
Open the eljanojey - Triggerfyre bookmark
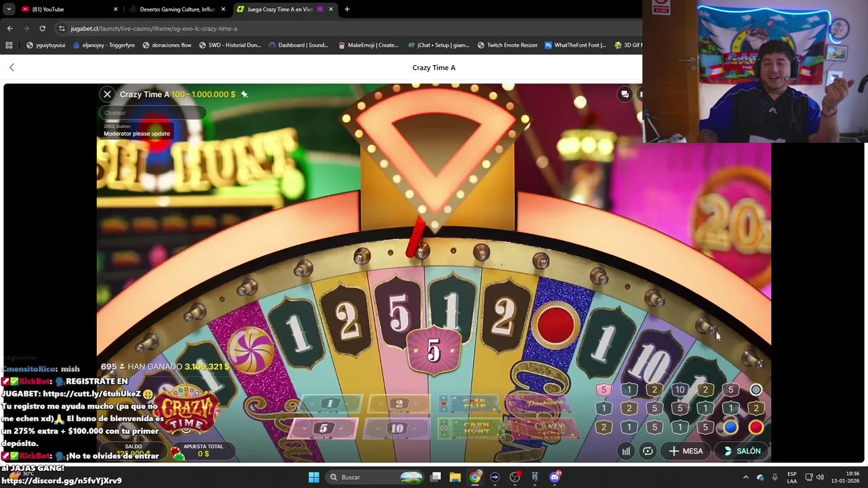click(103, 45)
